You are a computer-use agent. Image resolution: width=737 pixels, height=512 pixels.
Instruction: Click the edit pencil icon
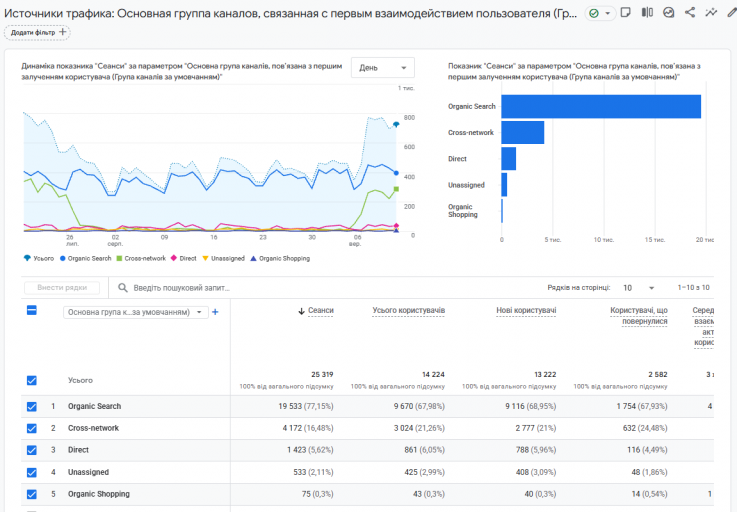click(731, 13)
